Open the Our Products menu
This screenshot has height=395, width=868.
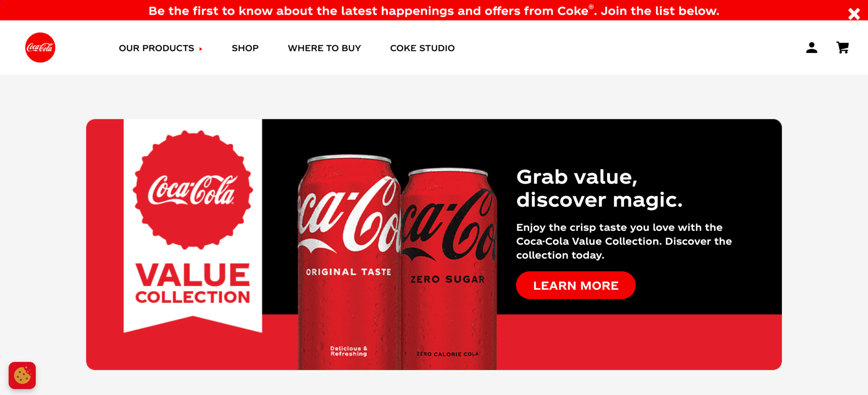pos(156,48)
